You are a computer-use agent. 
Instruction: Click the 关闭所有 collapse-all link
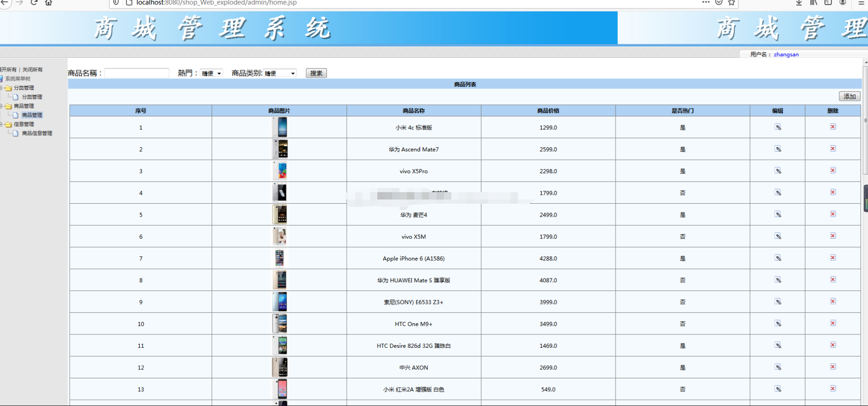[32, 69]
